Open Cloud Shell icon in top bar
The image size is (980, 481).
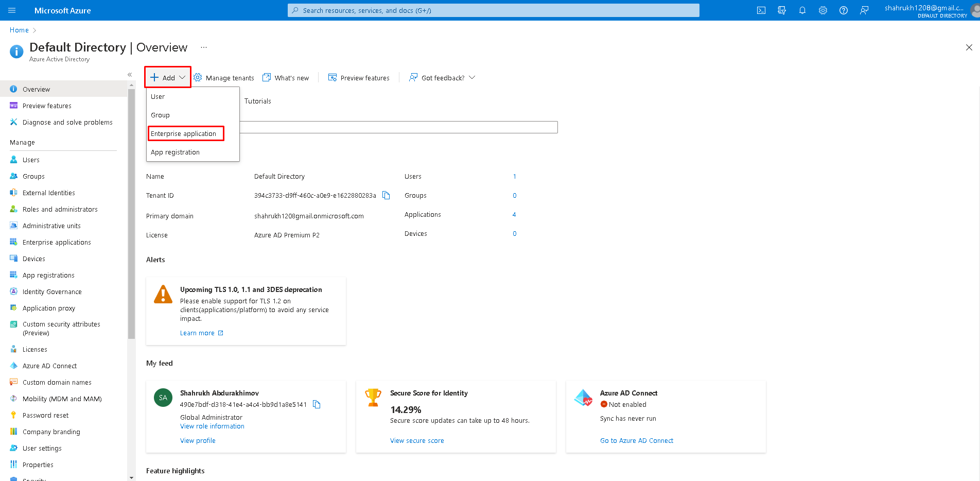click(761, 10)
